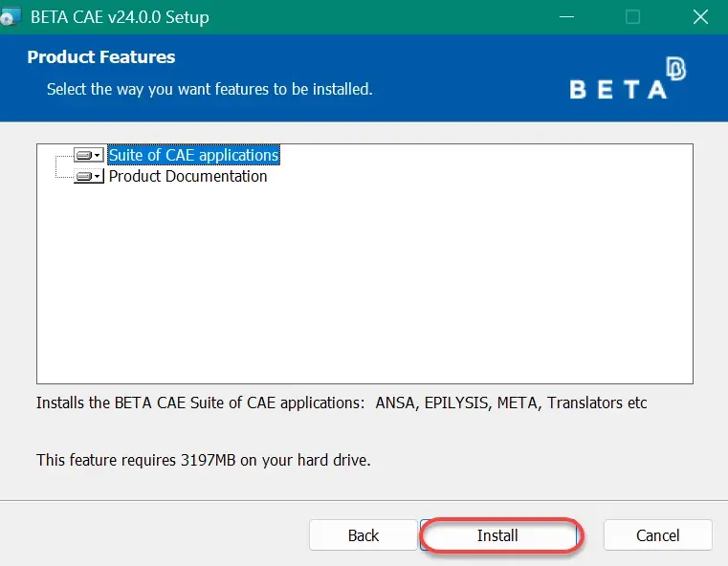Select the Product Documentation feature

coord(188,176)
